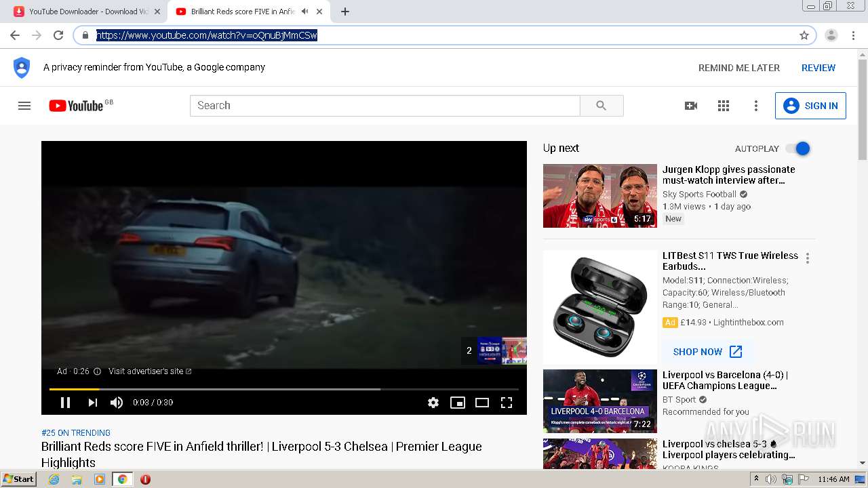Image resolution: width=868 pixels, height=488 pixels.
Task: Click the Shop Now button
Action: tap(707, 352)
